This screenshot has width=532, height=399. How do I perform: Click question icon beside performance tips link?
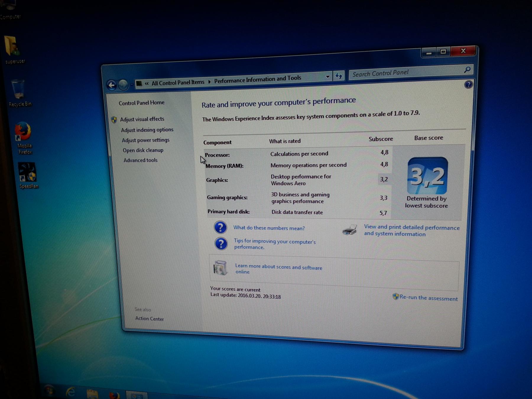point(221,244)
